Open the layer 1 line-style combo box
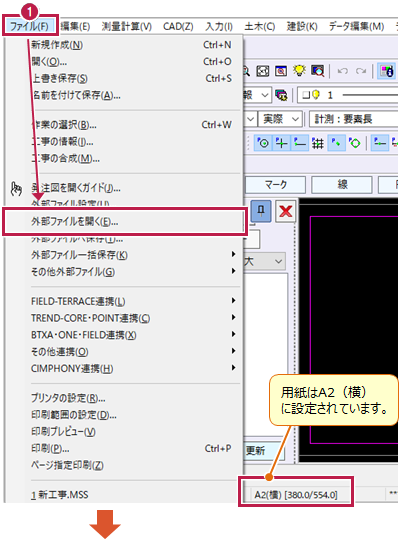The image size is (400, 539). pyautogui.click(x=348, y=95)
